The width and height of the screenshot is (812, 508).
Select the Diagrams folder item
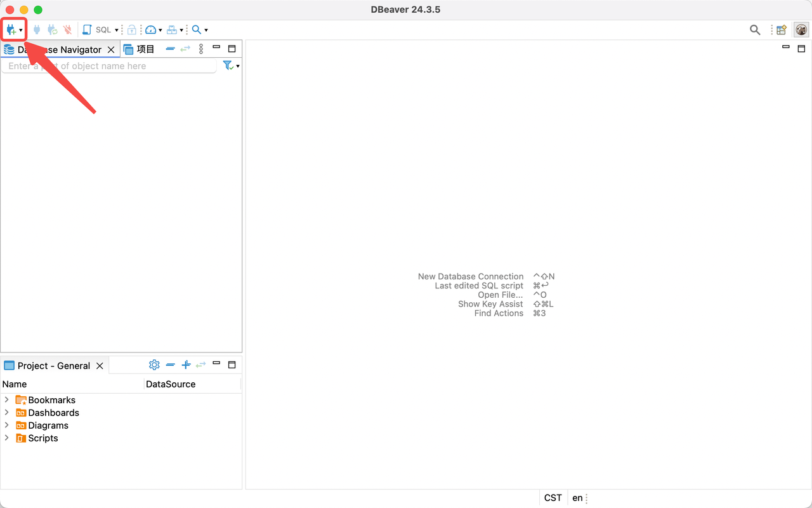(x=48, y=425)
